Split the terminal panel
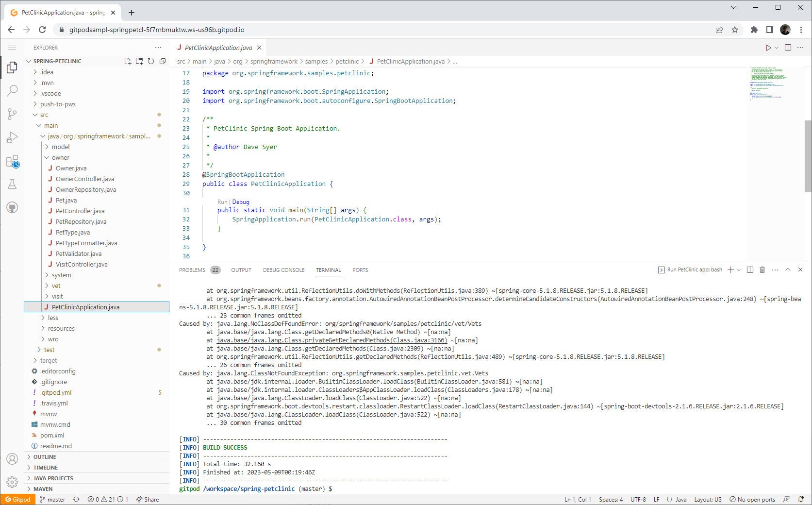This screenshot has height=505, width=812. point(750,269)
